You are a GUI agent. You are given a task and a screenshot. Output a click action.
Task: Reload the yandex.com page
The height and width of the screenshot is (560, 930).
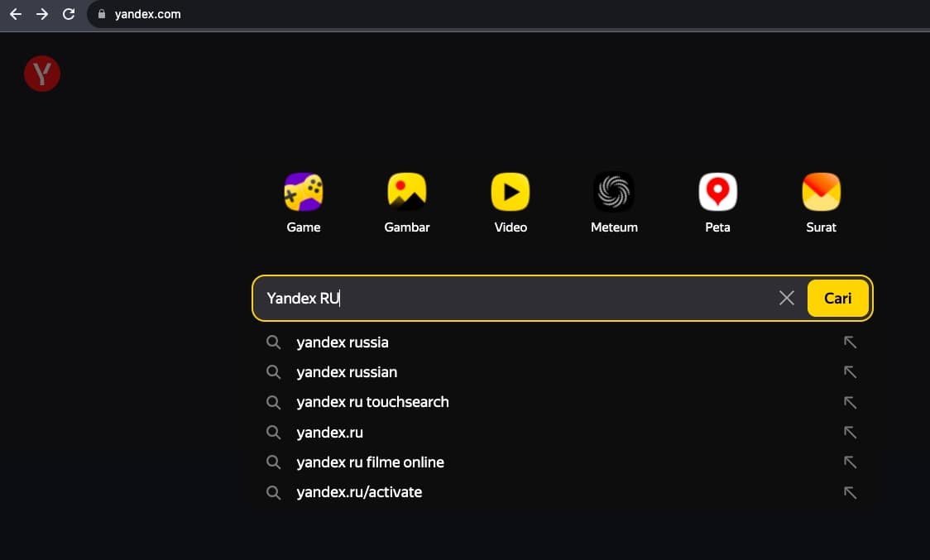[69, 13]
